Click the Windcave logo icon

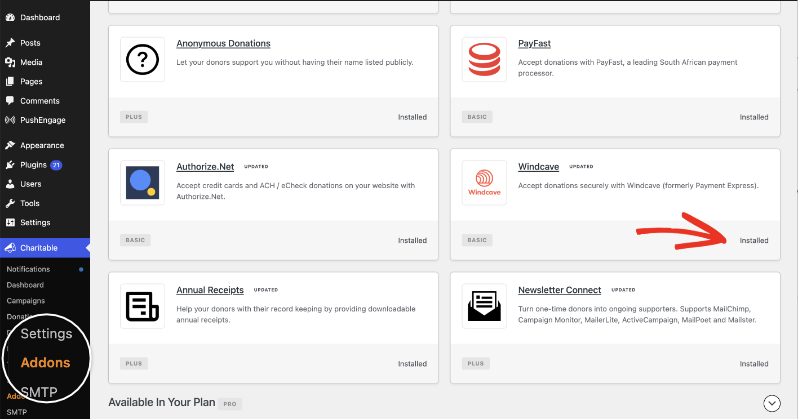pyautogui.click(x=484, y=183)
